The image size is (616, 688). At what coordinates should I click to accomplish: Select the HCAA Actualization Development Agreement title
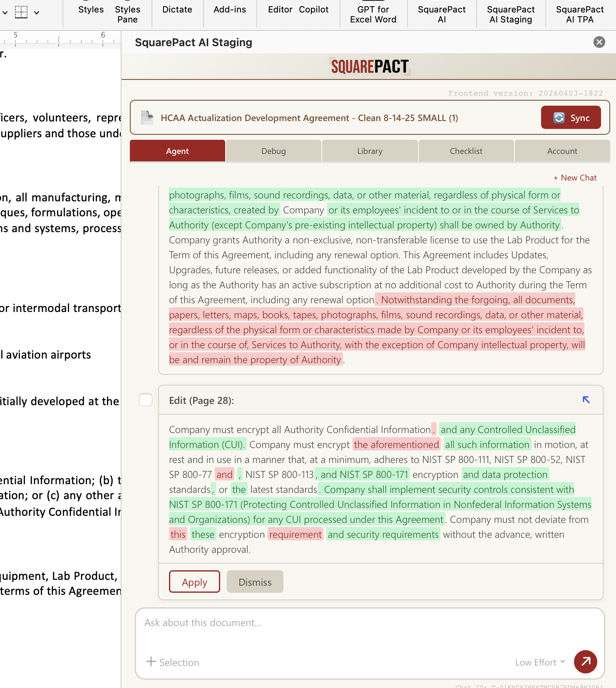coord(309,118)
